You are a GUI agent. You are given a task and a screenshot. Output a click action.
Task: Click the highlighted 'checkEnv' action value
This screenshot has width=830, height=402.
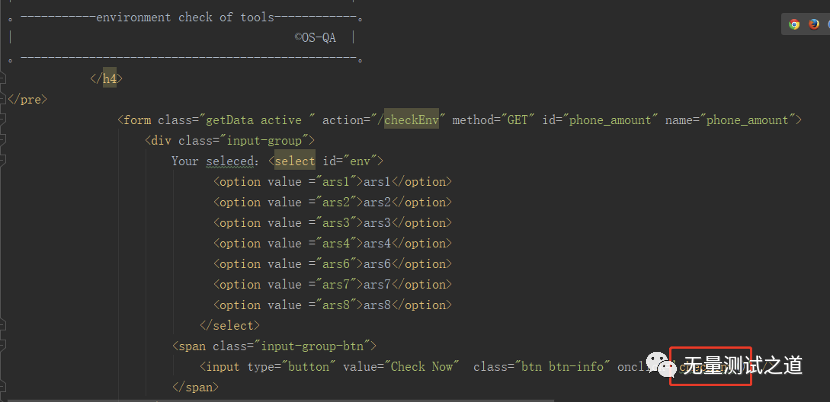click(x=411, y=120)
